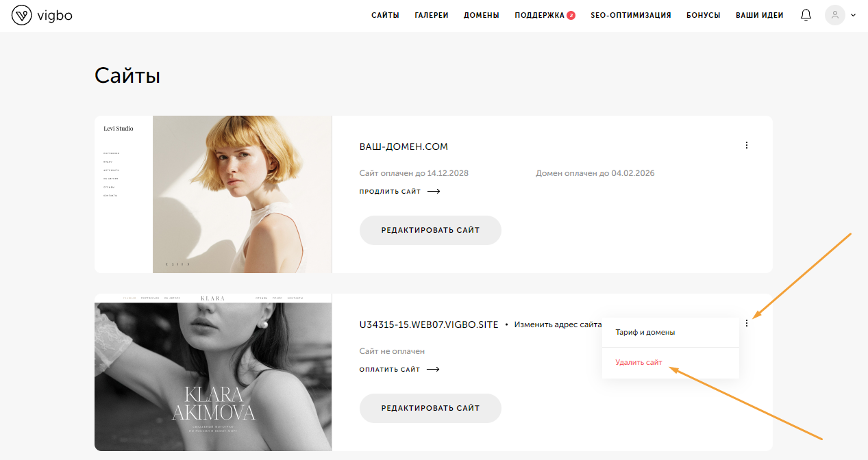This screenshot has width=868, height=460.
Task: Open the Сайты navigation tab
Action: tap(385, 15)
